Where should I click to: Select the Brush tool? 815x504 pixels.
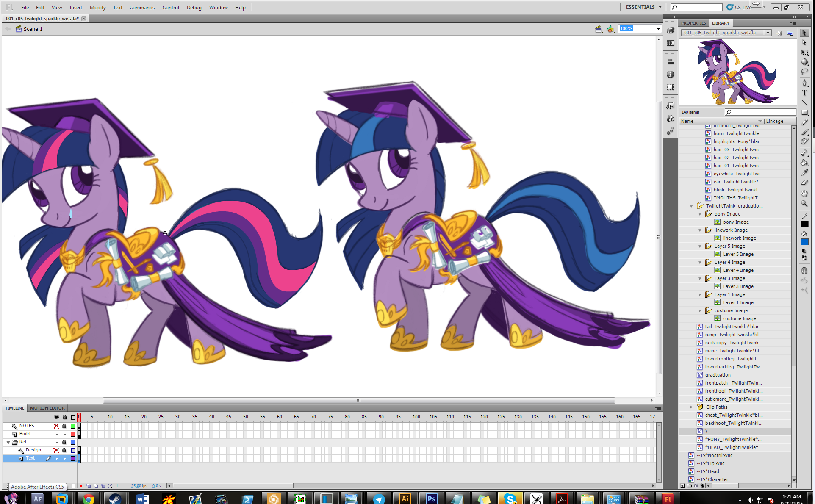click(x=804, y=132)
